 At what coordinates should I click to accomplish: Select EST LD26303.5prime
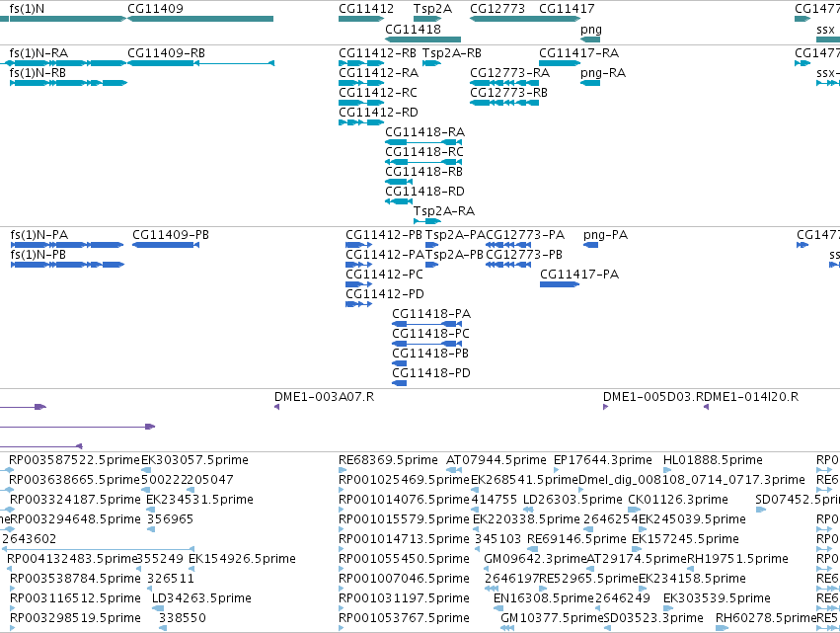[x=573, y=500]
